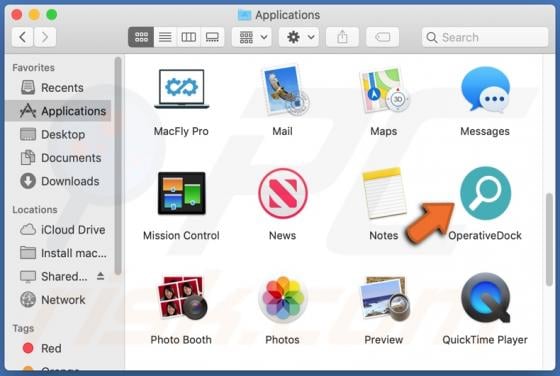Open the group-by arrangement dropdown

click(252, 37)
